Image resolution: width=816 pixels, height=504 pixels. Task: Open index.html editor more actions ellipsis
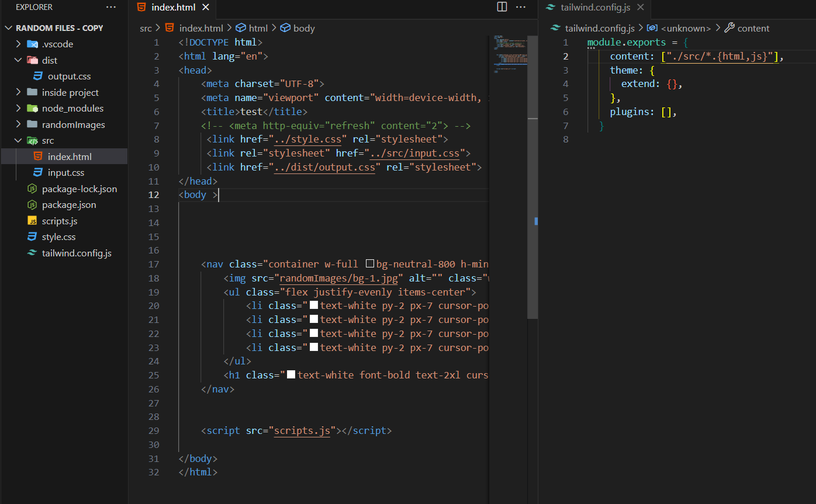click(521, 7)
